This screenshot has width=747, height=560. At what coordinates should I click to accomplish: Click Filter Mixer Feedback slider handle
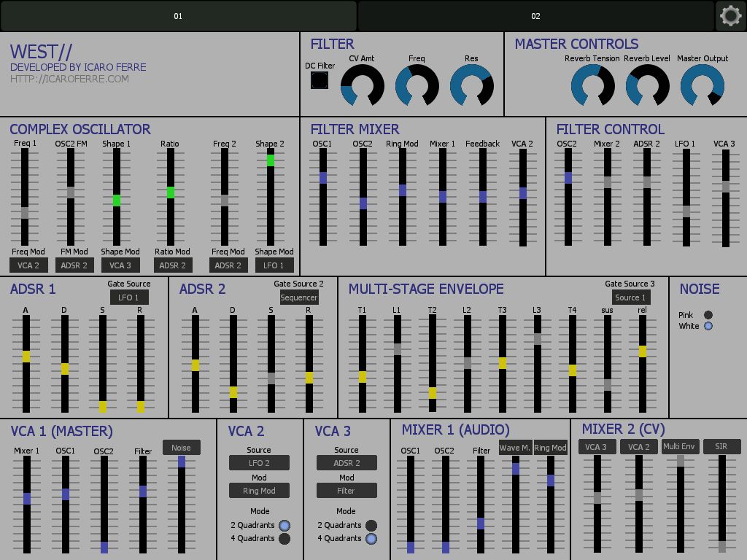click(x=483, y=197)
